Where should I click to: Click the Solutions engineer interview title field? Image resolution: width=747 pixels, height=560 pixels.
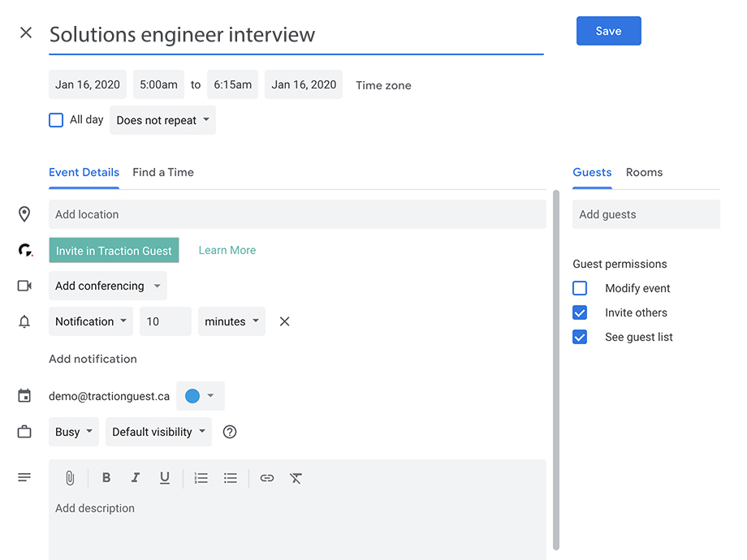click(296, 34)
